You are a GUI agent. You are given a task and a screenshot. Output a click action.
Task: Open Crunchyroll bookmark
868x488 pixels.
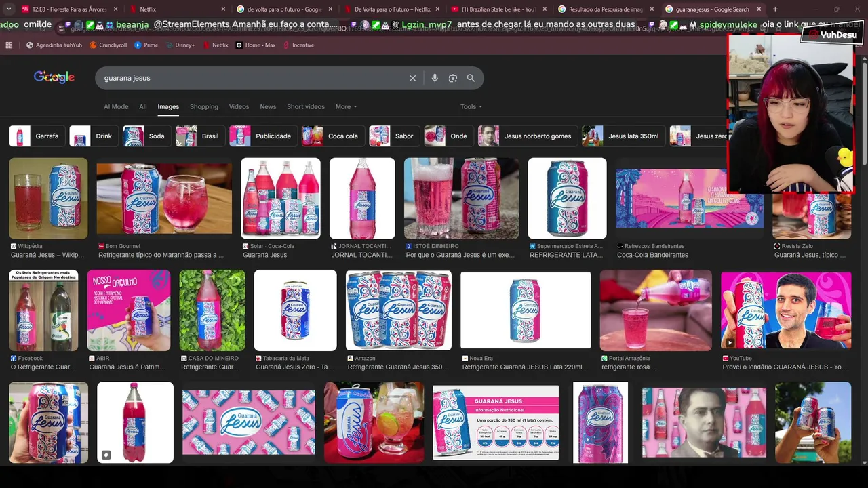click(x=108, y=45)
